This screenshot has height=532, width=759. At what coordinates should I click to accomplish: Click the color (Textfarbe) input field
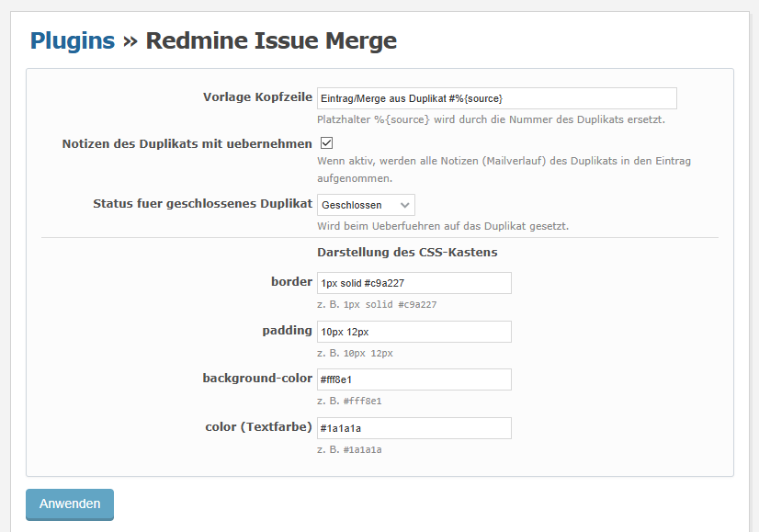pyautogui.click(x=413, y=428)
